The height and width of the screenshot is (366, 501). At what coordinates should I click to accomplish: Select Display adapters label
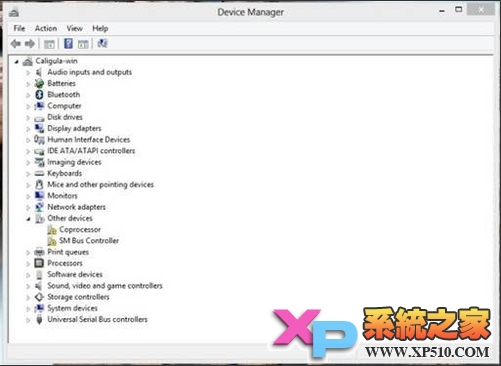(x=74, y=128)
